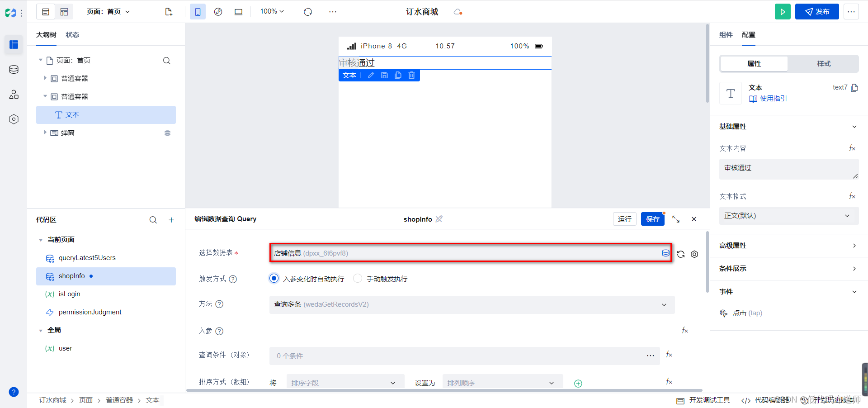Expand the first 普通容器 node

tap(45, 78)
